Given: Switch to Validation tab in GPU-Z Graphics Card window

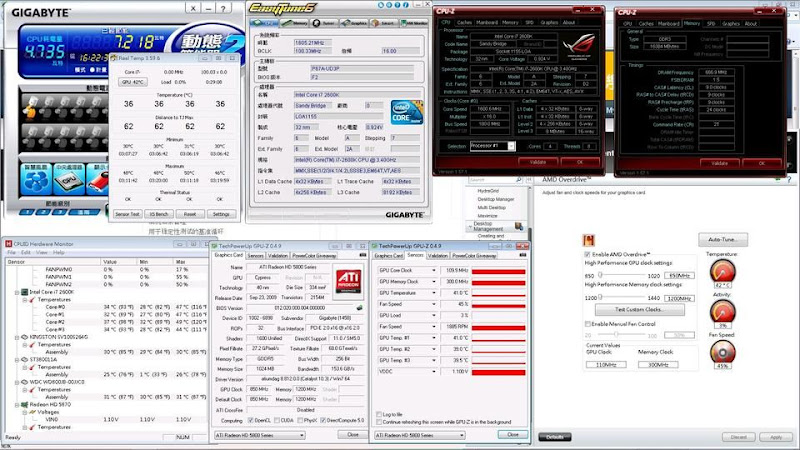Looking at the screenshot, I should tap(278, 256).
